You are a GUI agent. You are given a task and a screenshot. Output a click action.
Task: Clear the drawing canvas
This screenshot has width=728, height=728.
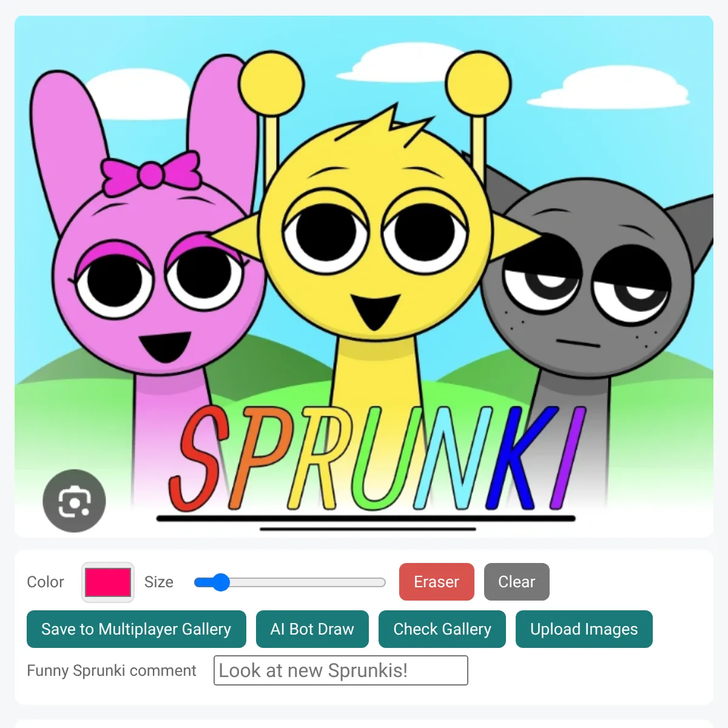(516, 582)
